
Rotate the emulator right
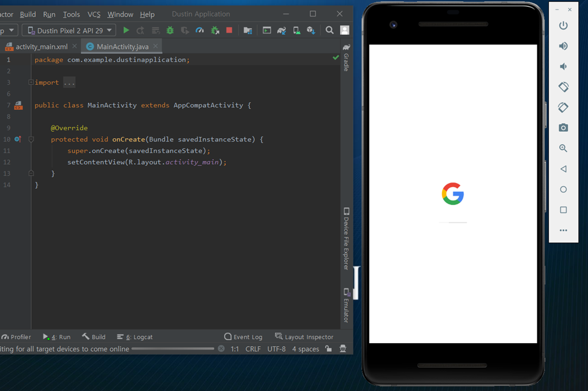pos(563,107)
